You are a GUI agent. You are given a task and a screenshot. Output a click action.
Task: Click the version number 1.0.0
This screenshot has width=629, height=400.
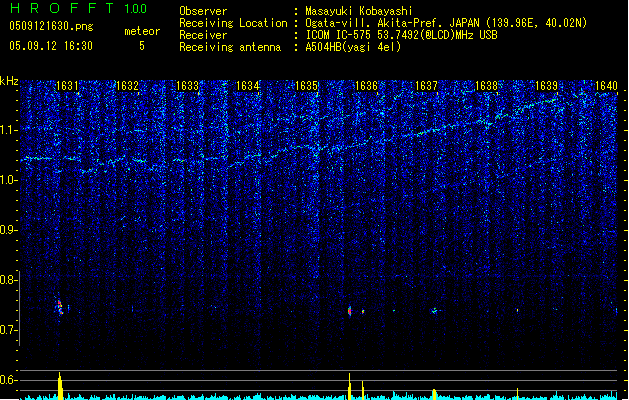click(136, 9)
